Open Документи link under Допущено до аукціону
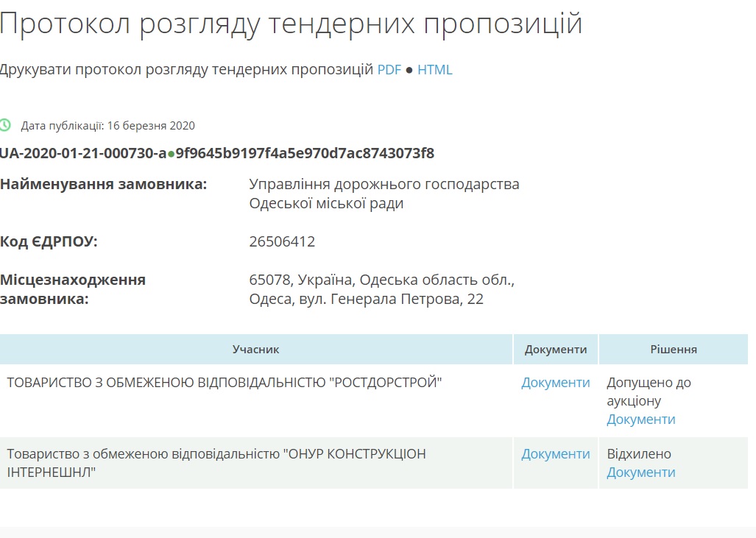This screenshot has height=538, width=756. pyautogui.click(x=640, y=420)
